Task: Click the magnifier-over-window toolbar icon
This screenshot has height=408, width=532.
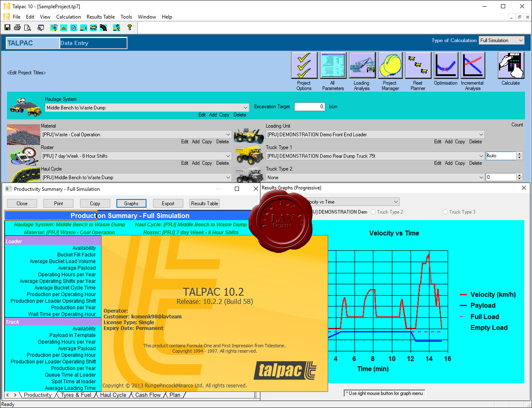Action: tap(40, 27)
